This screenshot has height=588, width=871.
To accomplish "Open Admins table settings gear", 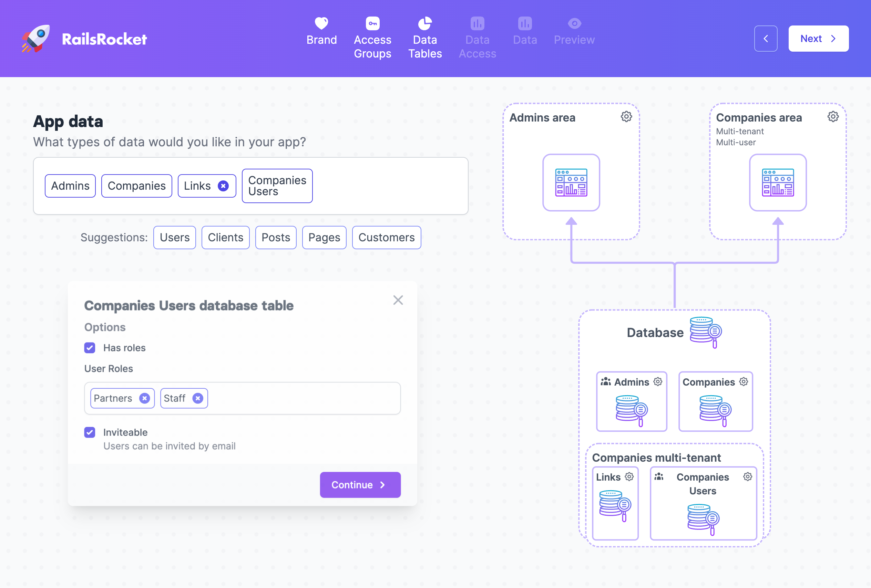I will pyautogui.click(x=658, y=382).
